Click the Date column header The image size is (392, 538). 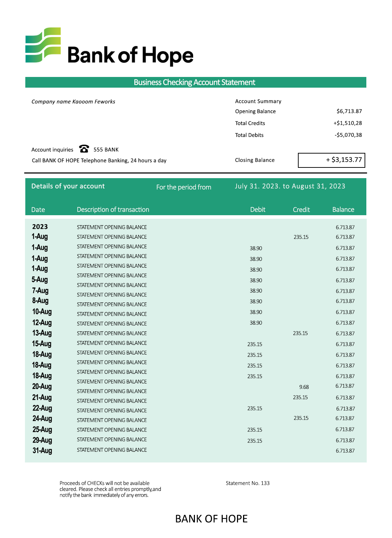tap(38, 209)
